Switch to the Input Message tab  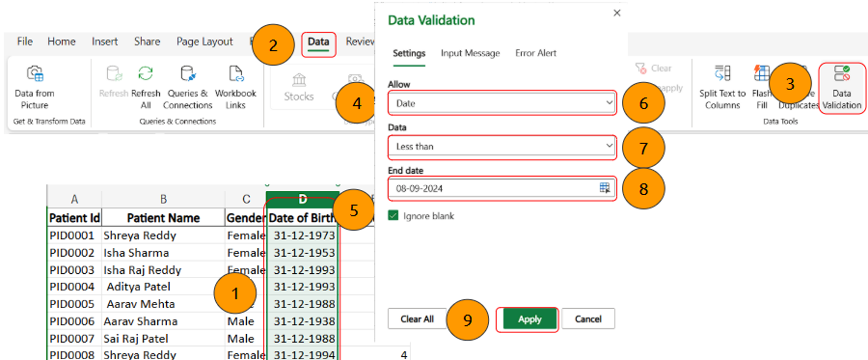coord(471,53)
